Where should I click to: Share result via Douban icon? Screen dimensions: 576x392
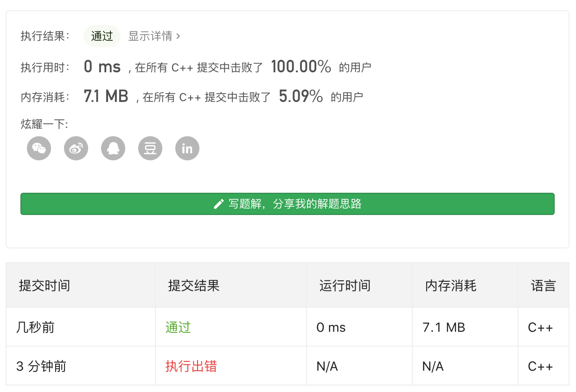point(150,148)
